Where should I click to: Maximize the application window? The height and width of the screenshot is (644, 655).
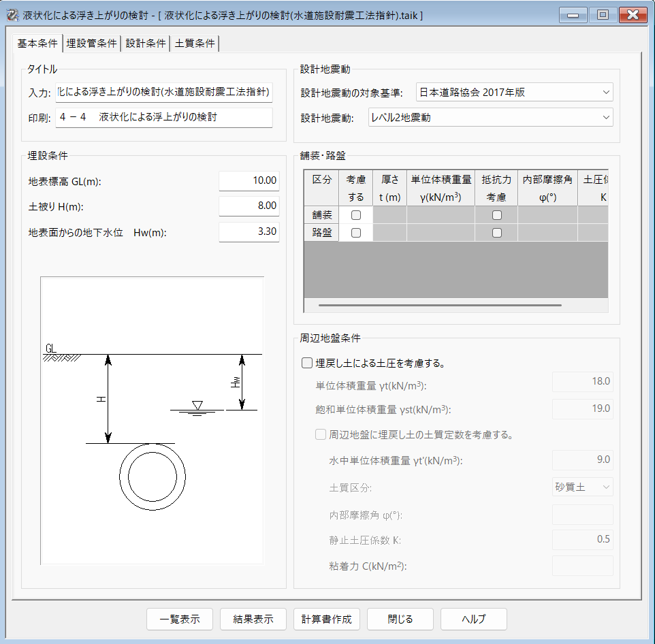click(603, 14)
